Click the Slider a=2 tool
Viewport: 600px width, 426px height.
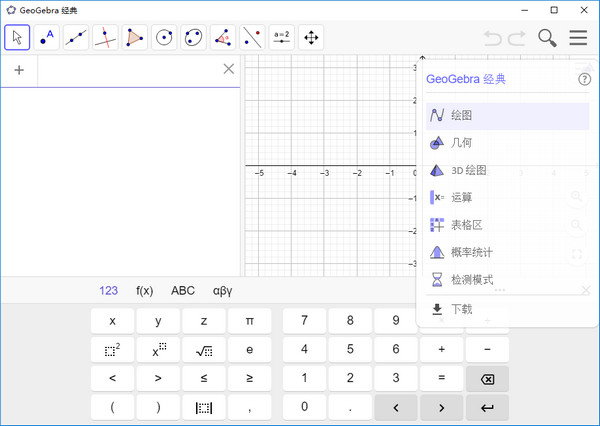click(x=282, y=38)
